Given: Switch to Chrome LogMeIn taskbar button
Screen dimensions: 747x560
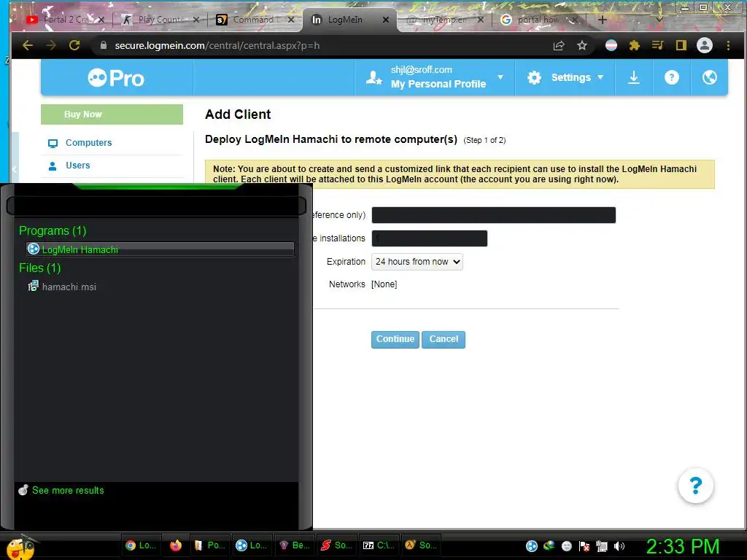Looking at the screenshot, I should tap(141, 545).
